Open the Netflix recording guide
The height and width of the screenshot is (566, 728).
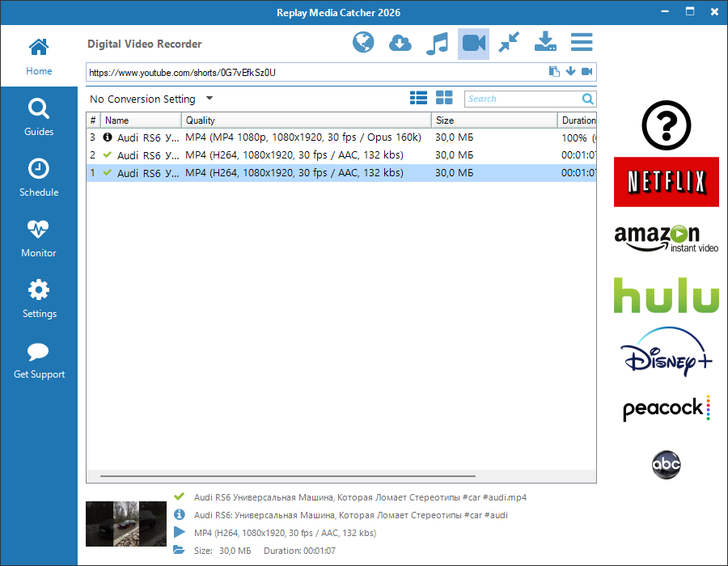(x=666, y=182)
